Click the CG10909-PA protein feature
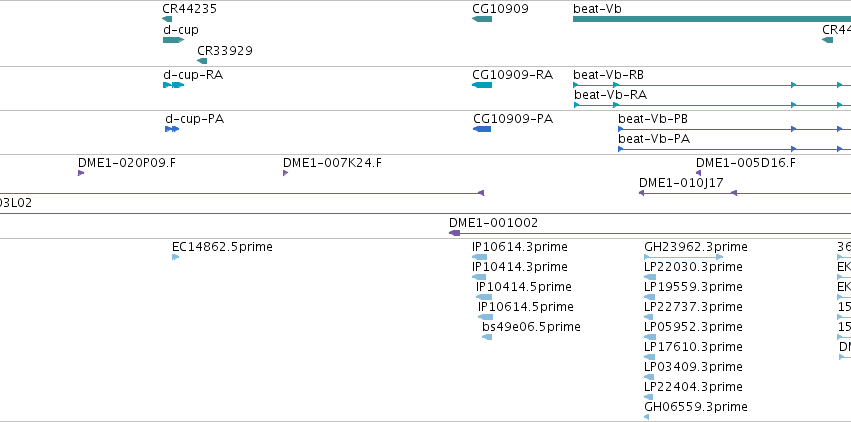The width and height of the screenshot is (851, 422). [482, 129]
